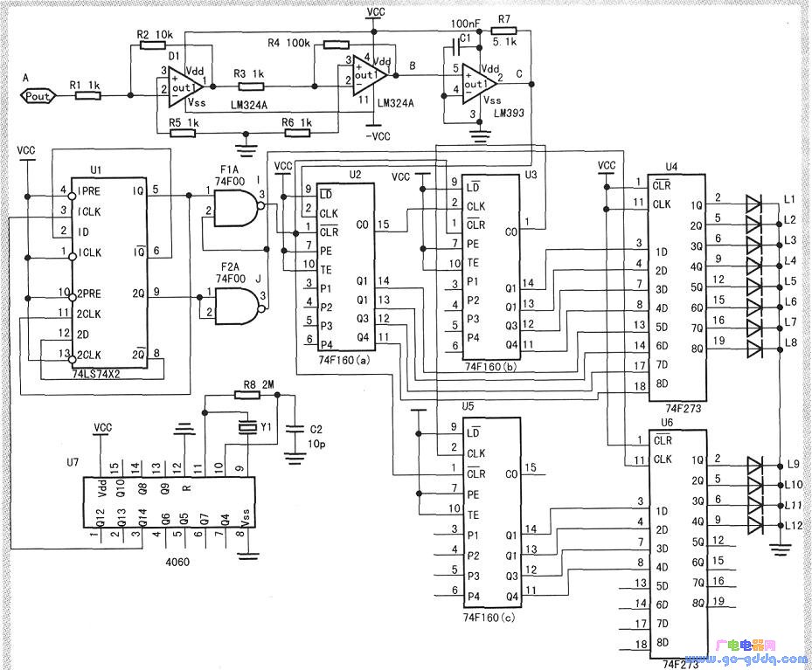Click the Q14 pin label on U7
Image resolution: width=812 pixels, height=670 pixels.
[x=143, y=517]
